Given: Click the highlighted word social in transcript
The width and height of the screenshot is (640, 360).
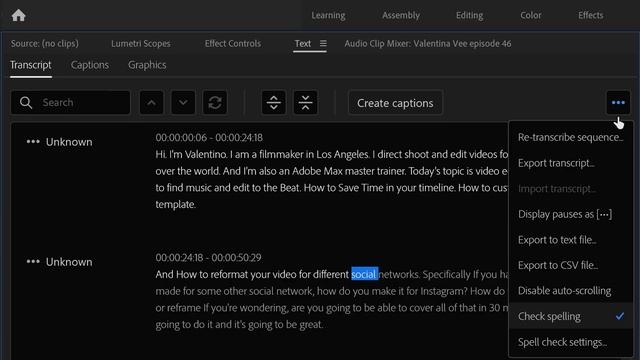Looking at the screenshot, I should pyautogui.click(x=364, y=274).
